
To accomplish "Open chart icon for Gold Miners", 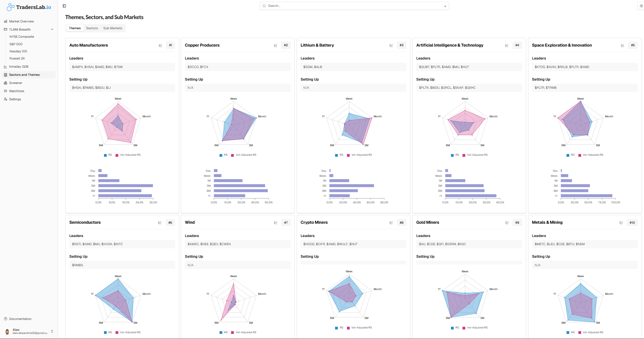I will (507, 222).
